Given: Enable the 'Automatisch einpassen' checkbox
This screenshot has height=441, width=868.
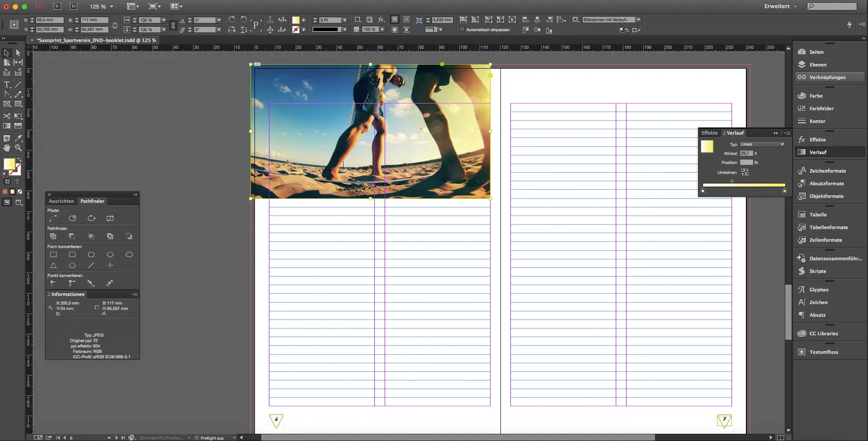Looking at the screenshot, I should [462, 30].
